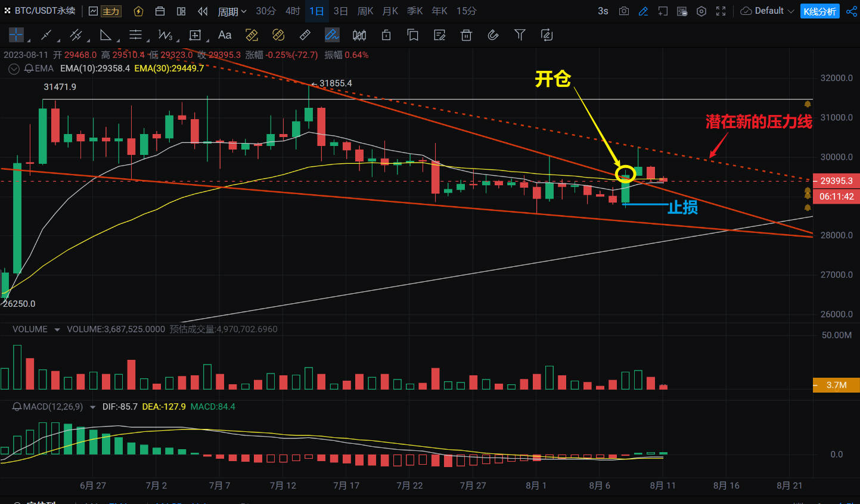Collapse the EMA indicator circle chevron

tap(14, 69)
